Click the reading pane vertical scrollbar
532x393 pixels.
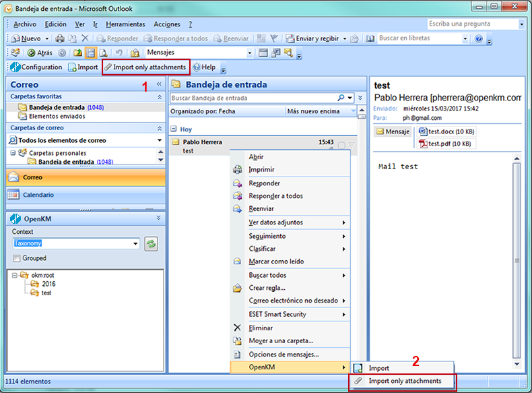click(517, 261)
